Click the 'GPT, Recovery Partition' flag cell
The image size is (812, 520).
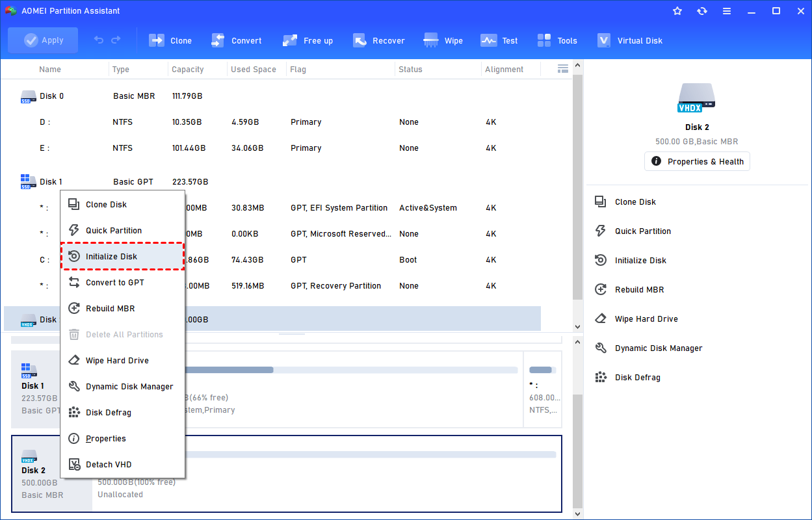335,286
